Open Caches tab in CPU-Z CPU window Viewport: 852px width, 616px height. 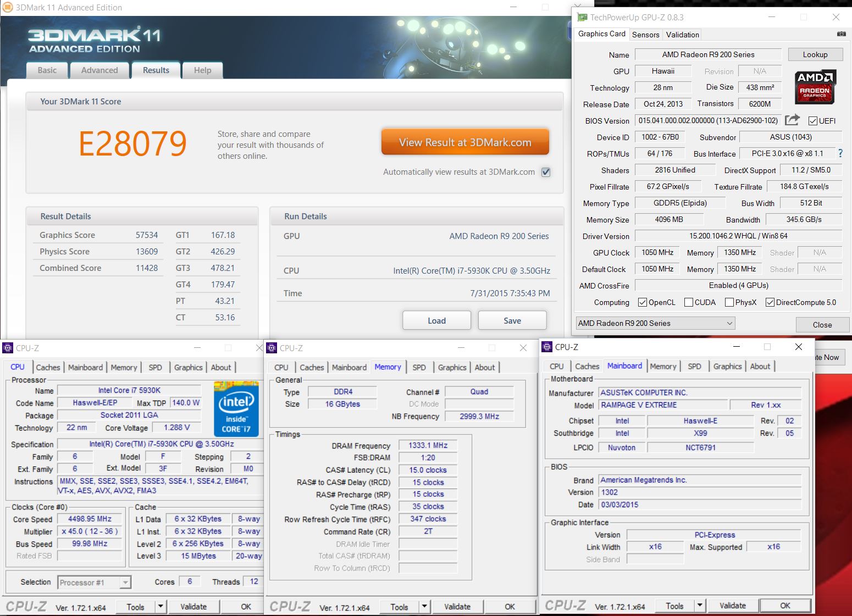pyautogui.click(x=48, y=368)
